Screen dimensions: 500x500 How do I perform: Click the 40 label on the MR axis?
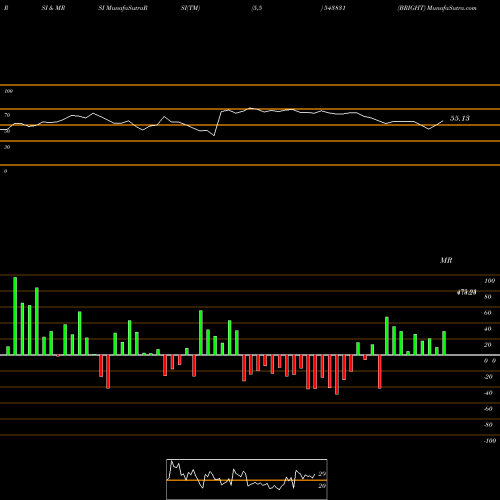point(488,329)
